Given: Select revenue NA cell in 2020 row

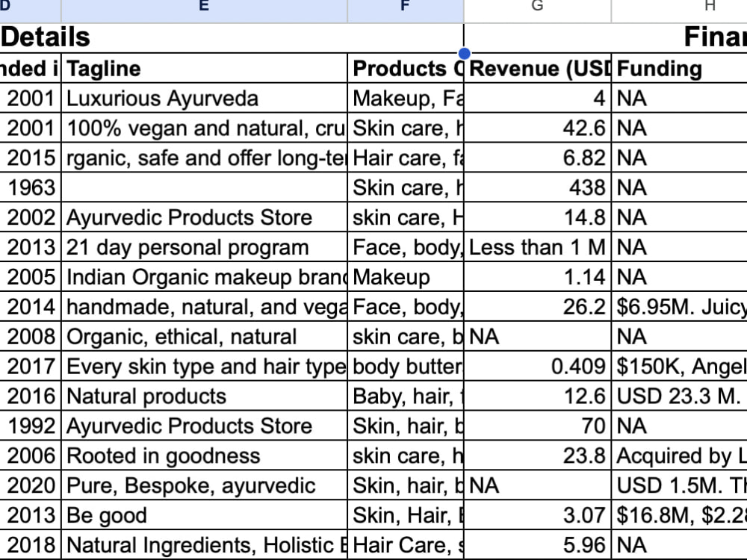Looking at the screenshot, I should click(537, 485).
